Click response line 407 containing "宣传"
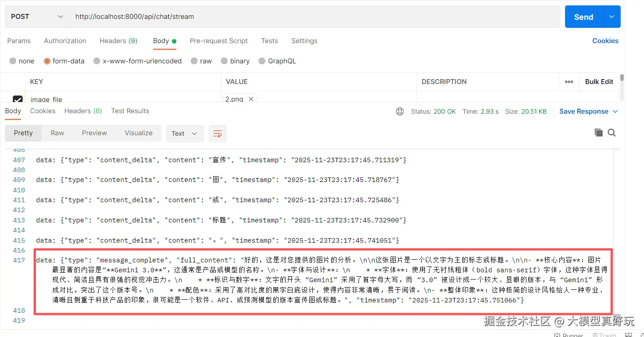644x337 pixels. click(221, 160)
